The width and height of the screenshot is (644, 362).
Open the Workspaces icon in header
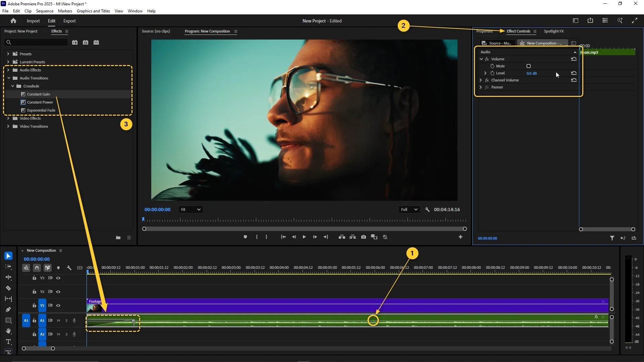605,21
